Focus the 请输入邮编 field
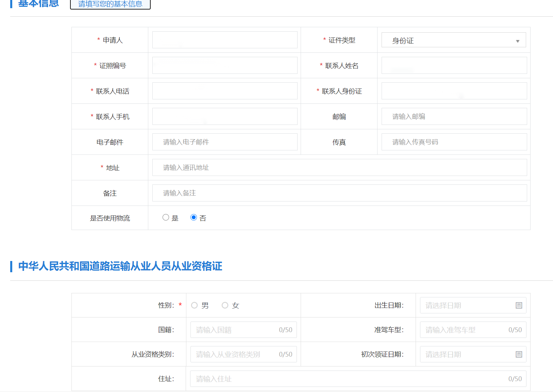Image resolution: width=553 pixels, height=392 pixels. (454, 116)
